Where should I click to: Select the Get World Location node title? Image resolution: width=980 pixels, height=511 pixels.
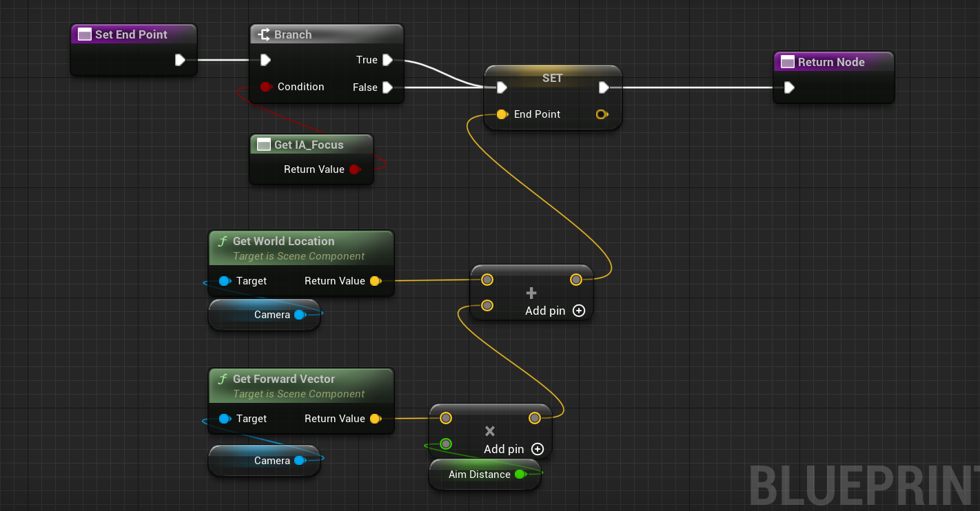click(x=283, y=241)
